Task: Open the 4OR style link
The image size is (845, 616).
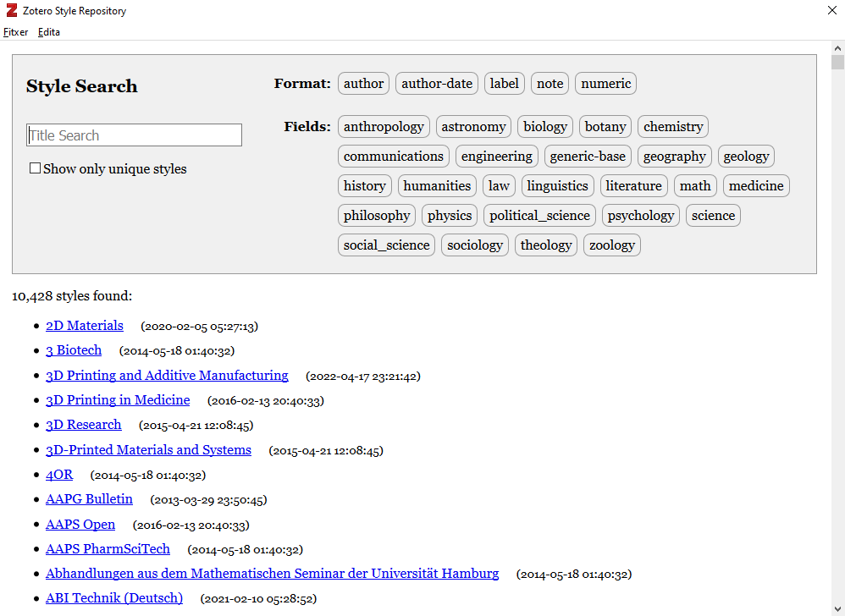Action: click(x=59, y=475)
